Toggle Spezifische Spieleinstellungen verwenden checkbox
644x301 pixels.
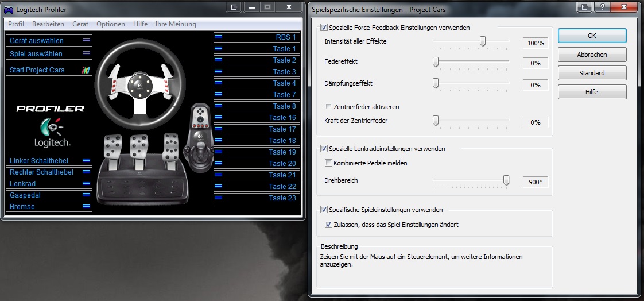(x=324, y=210)
